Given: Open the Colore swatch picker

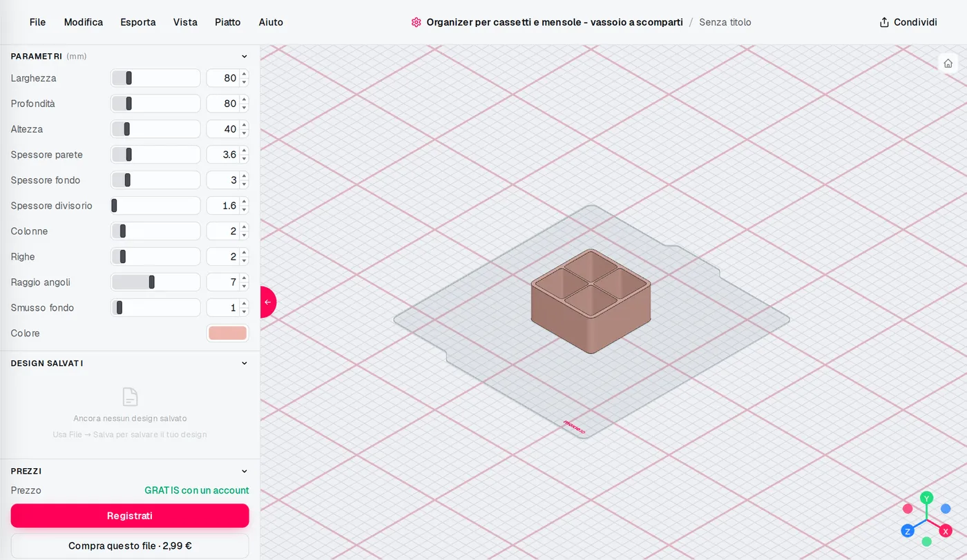Looking at the screenshot, I should point(227,334).
